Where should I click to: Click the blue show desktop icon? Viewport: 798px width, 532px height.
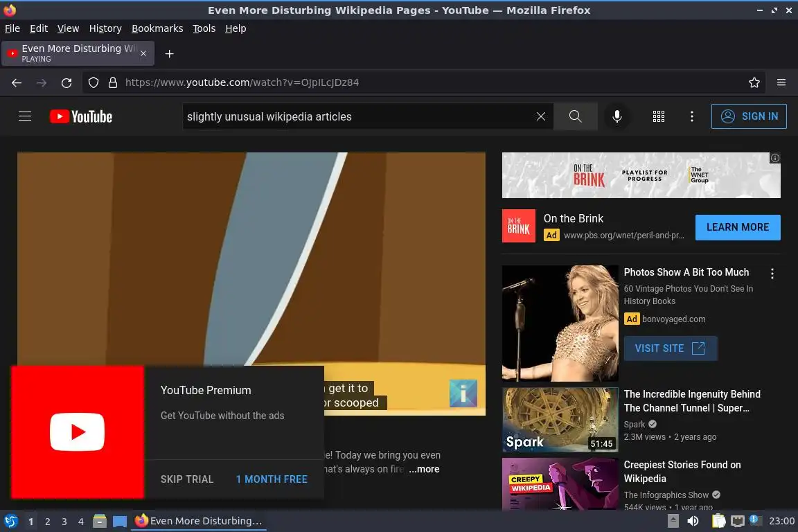(120, 522)
